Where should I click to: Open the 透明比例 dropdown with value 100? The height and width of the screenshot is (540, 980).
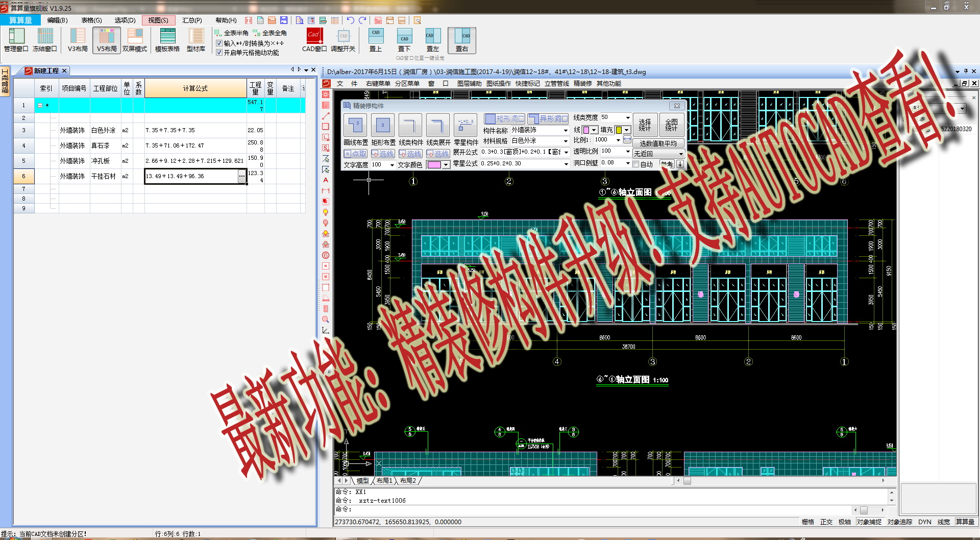point(628,151)
